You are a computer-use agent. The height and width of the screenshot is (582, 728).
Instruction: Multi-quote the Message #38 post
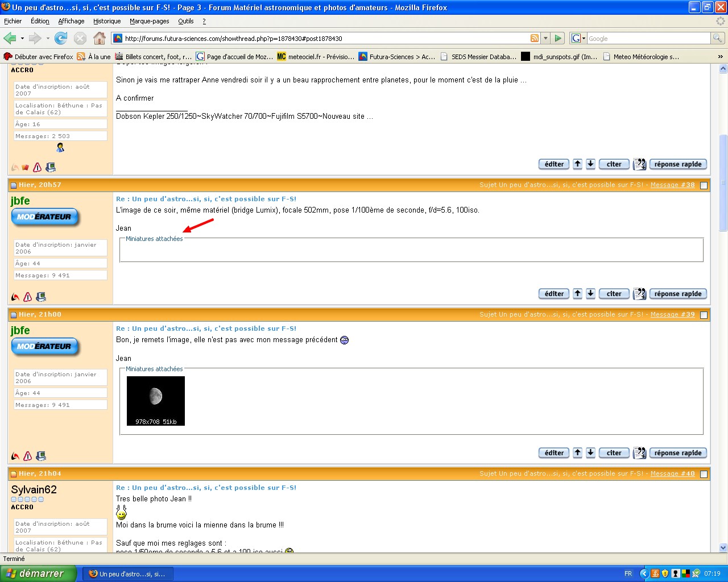(x=640, y=294)
